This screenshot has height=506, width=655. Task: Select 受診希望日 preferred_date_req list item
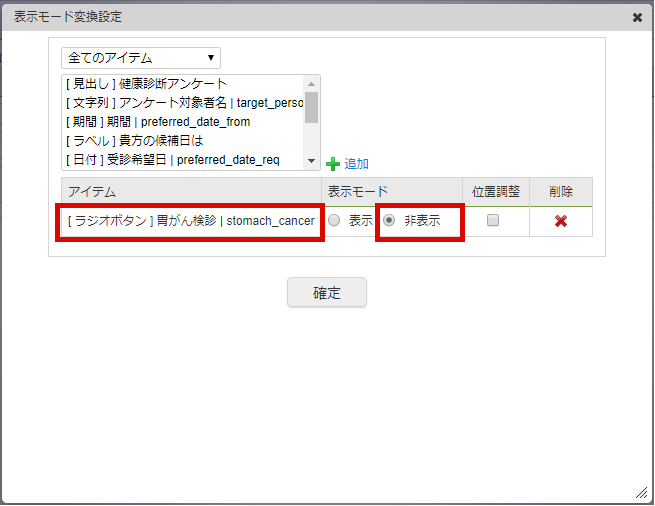pos(183,160)
